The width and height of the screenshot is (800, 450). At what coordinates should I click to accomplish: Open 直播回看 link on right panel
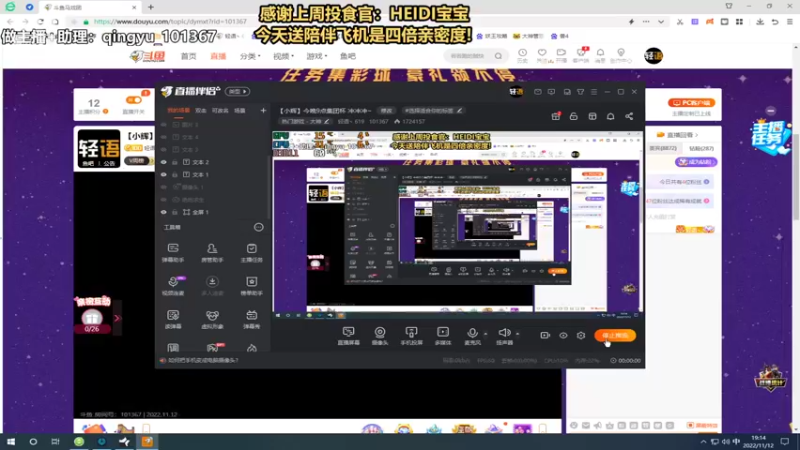[x=678, y=135]
